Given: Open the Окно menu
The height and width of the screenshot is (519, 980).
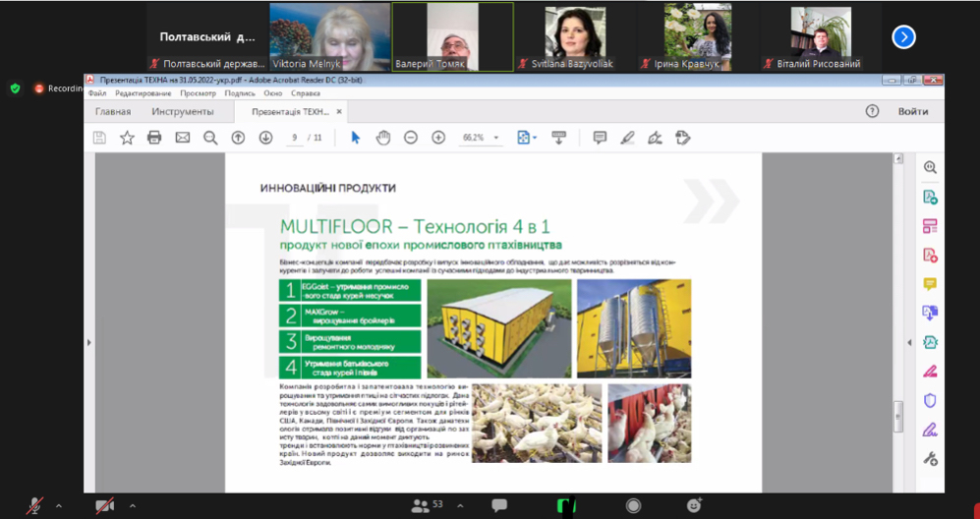Looking at the screenshot, I should pos(273,93).
